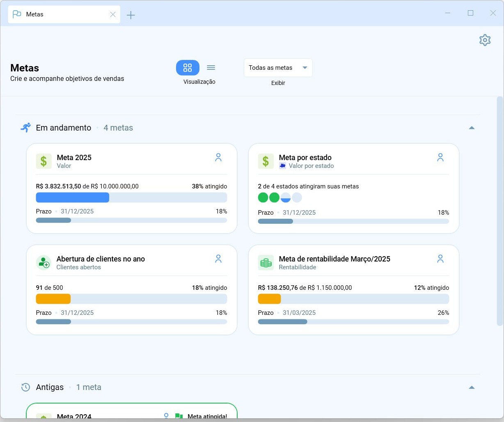Click the Brazil map icon beside Valor por estado

[282, 166]
